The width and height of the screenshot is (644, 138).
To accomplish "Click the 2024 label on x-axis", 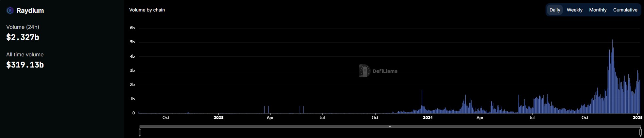I will coord(428,117).
